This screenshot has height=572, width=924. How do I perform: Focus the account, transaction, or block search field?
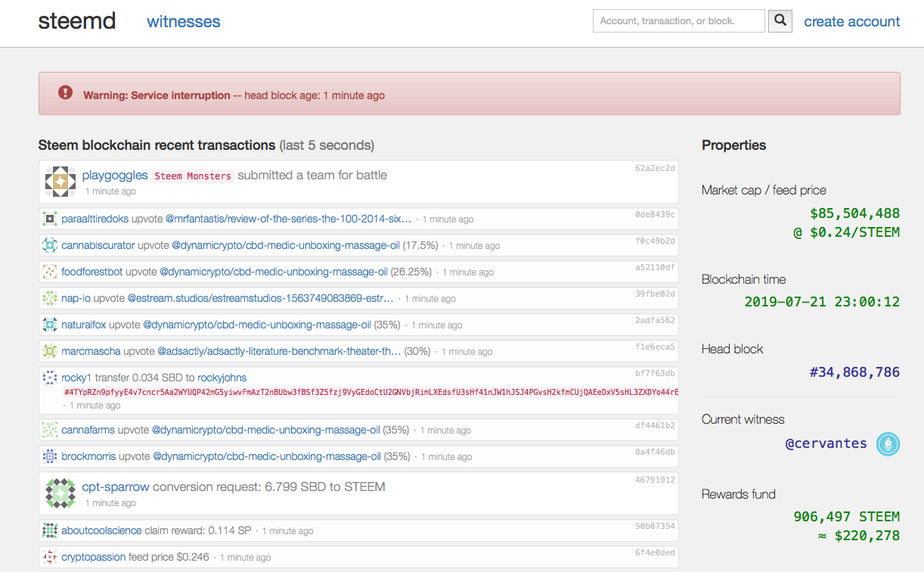coord(679,21)
